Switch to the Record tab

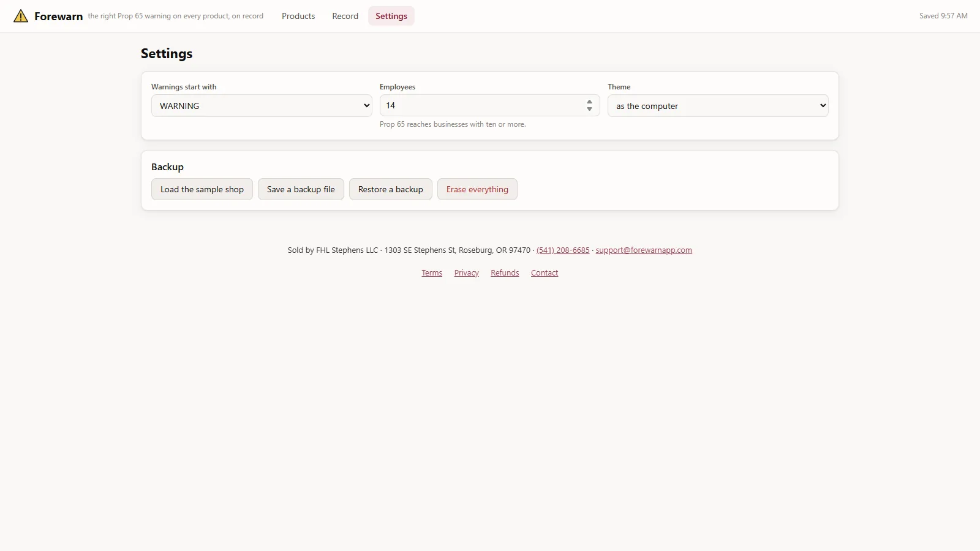(345, 16)
